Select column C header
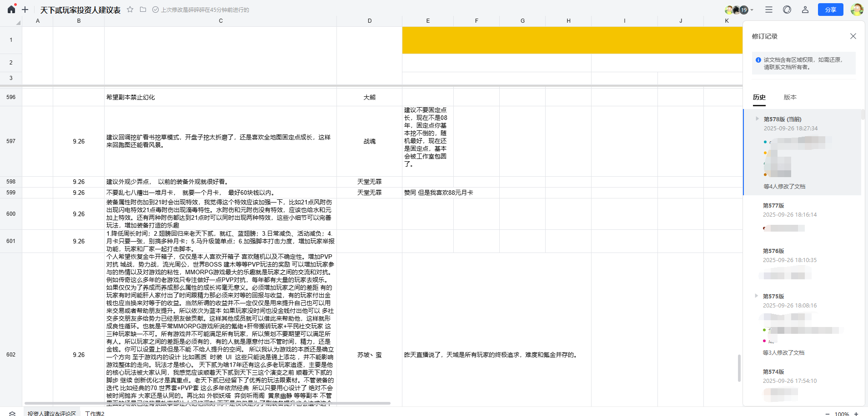This screenshot has height=416, width=868. [221, 21]
